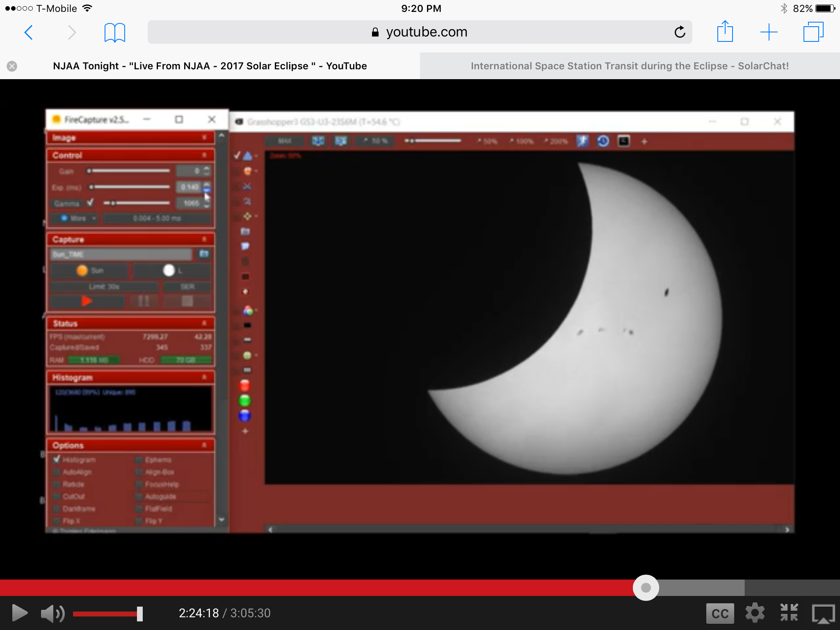Viewport: 840px width, 630px height.
Task: Toggle the Histogram option checkbox
Action: tap(57, 459)
